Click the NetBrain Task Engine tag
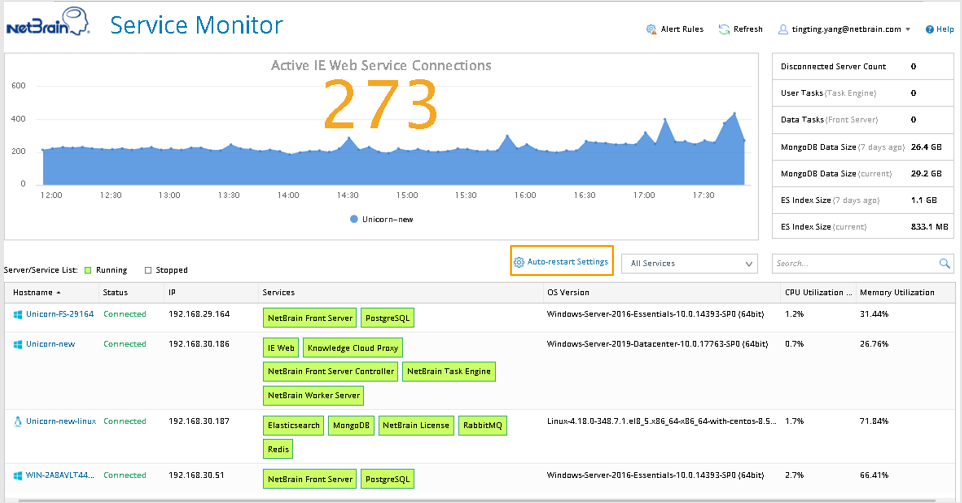 [448, 371]
